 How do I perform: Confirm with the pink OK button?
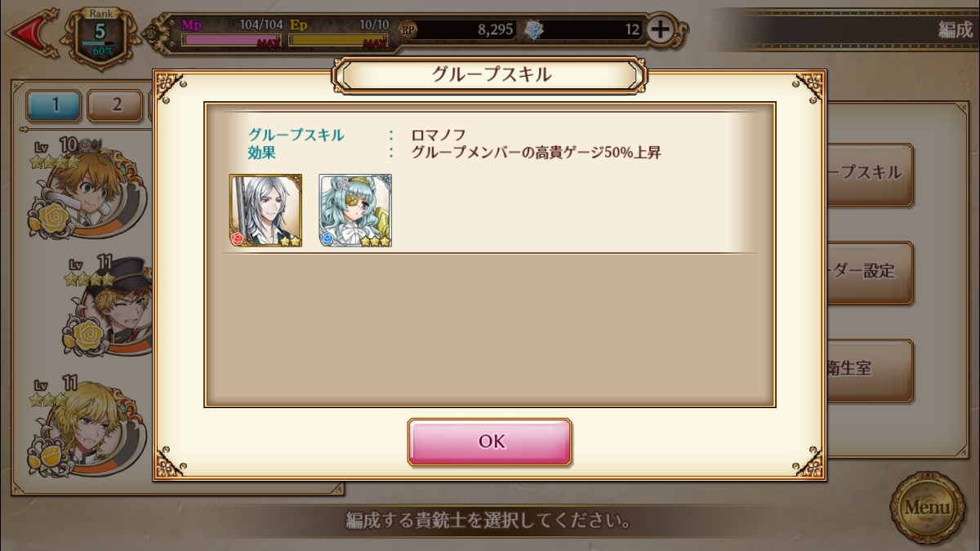click(x=490, y=442)
